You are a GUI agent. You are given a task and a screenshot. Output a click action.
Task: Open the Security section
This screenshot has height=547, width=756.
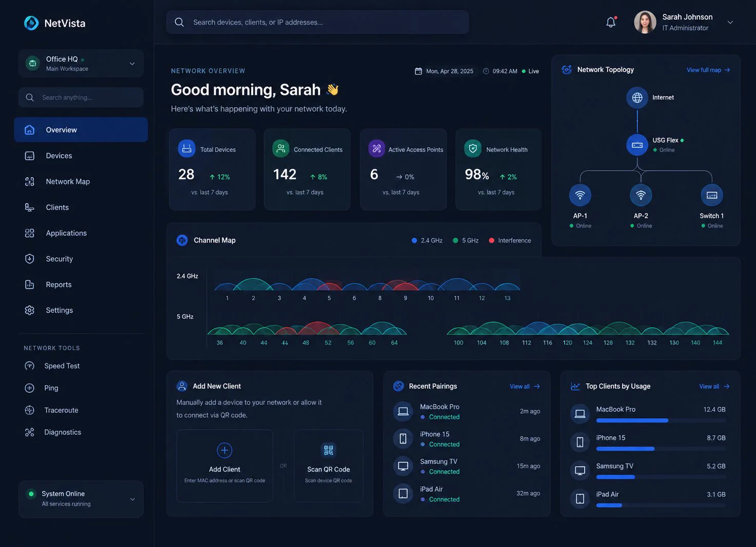[81, 259]
